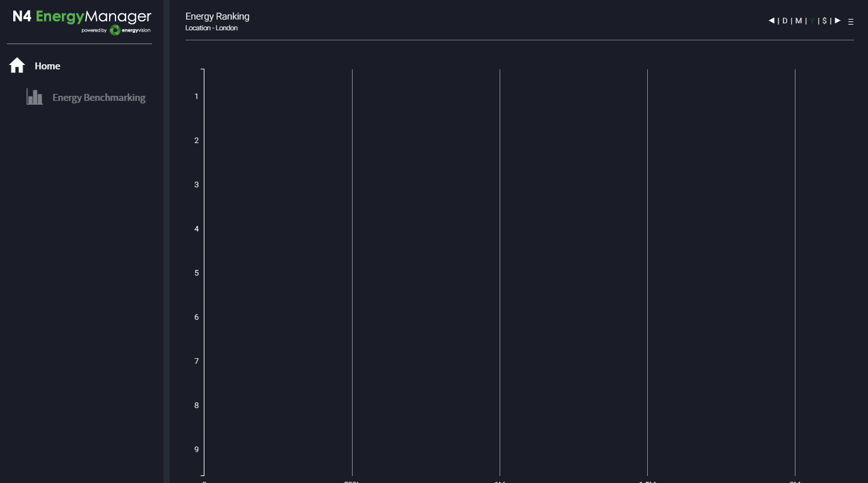Click the Home house icon in sidebar
868x483 pixels.
click(17, 66)
